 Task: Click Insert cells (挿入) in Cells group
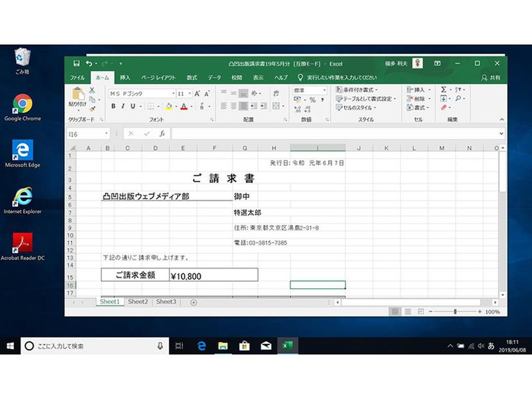pos(419,90)
